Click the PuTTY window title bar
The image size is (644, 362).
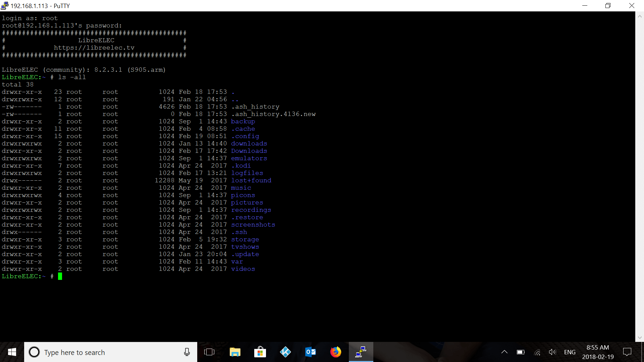322,5
